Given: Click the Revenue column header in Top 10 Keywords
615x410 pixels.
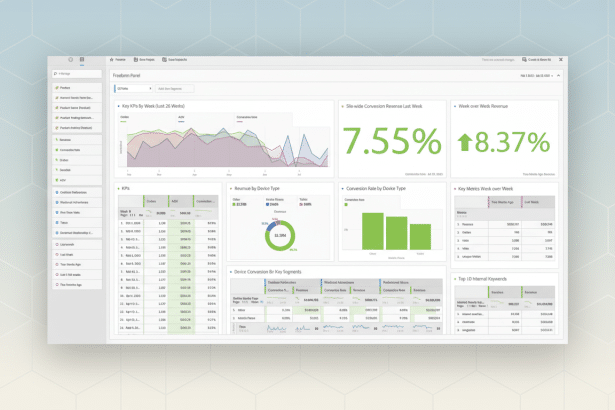Looking at the screenshot, I should pos(538,292).
